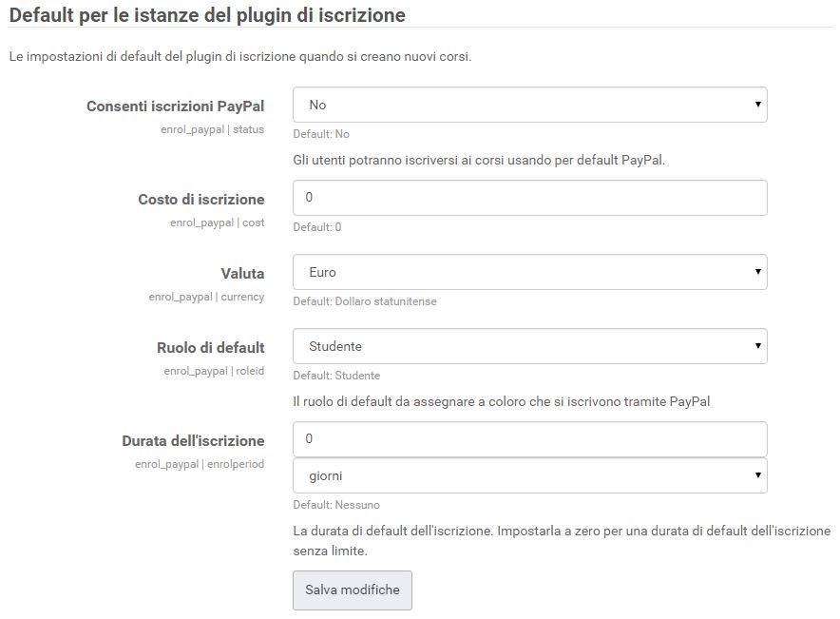
Task: Open the giorni time unit dropdown
Action: coord(530,475)
